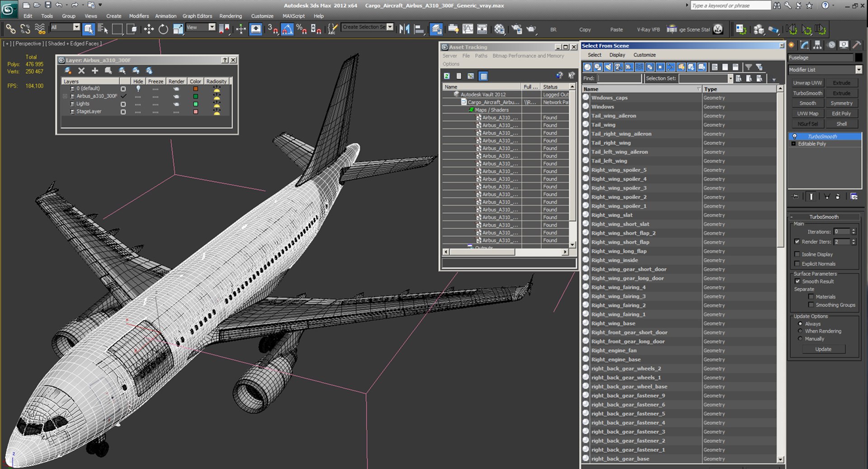Click the Mirror tool icon
This screenshot has height=469, width=868.
[x=404, y=29]
